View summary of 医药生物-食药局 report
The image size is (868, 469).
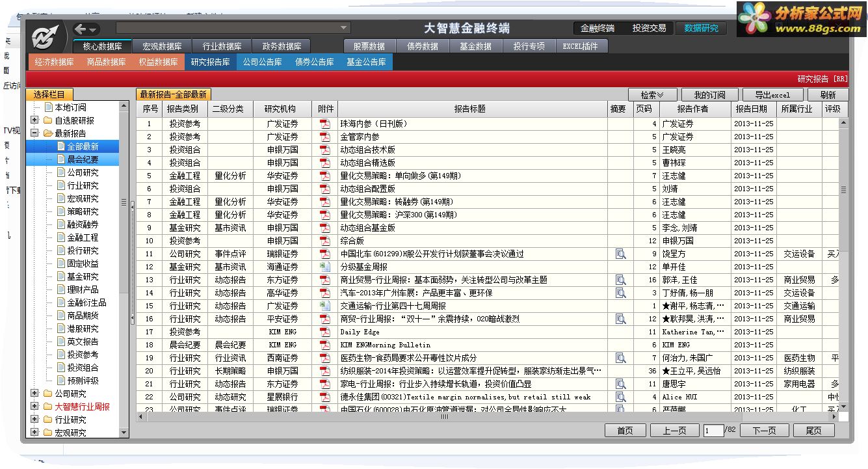pos(620,358)
